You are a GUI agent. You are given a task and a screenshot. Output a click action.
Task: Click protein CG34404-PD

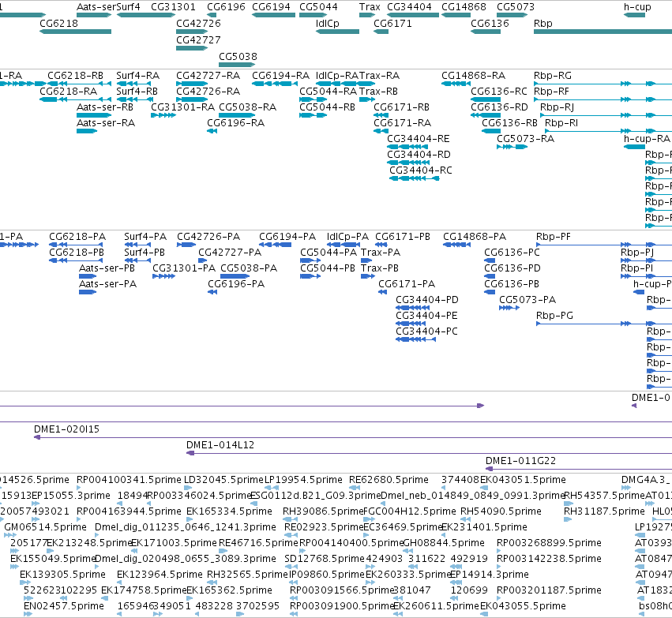pyautogui.click(x=413, y=308)
